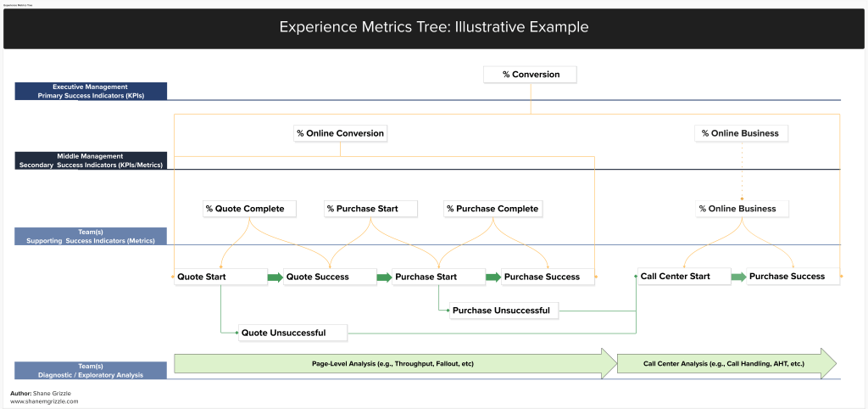This screenshot has width=868, height=409.
Task: Click the green arrow between Quote Start and Quote Success
Action: coord(275,277)
